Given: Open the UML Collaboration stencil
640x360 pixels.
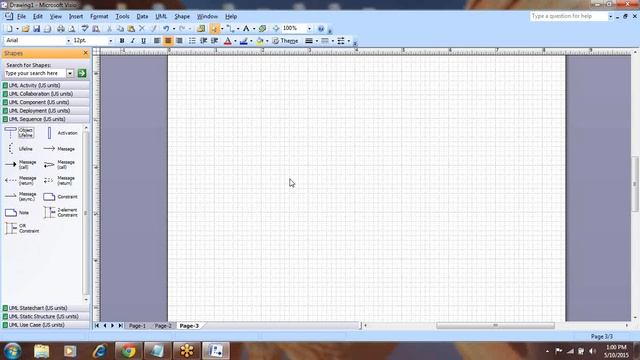Looking at the screenshot, I should 45,94.
